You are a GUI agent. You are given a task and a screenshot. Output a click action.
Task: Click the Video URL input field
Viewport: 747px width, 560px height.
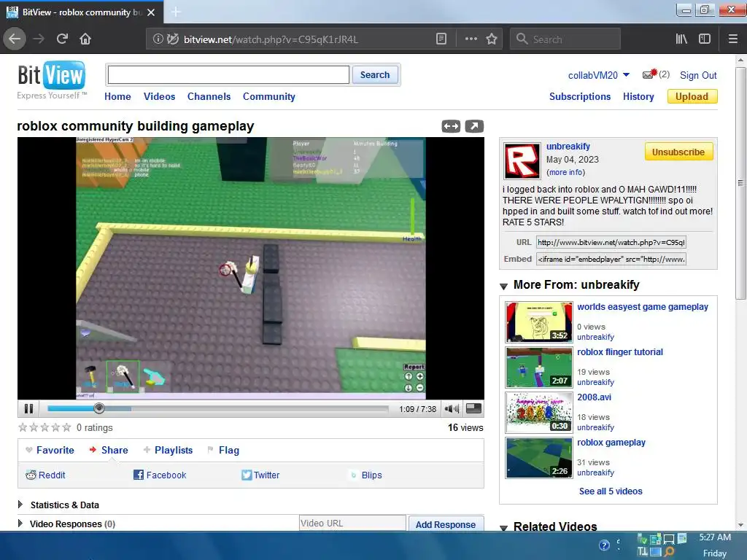click(352, 523)
